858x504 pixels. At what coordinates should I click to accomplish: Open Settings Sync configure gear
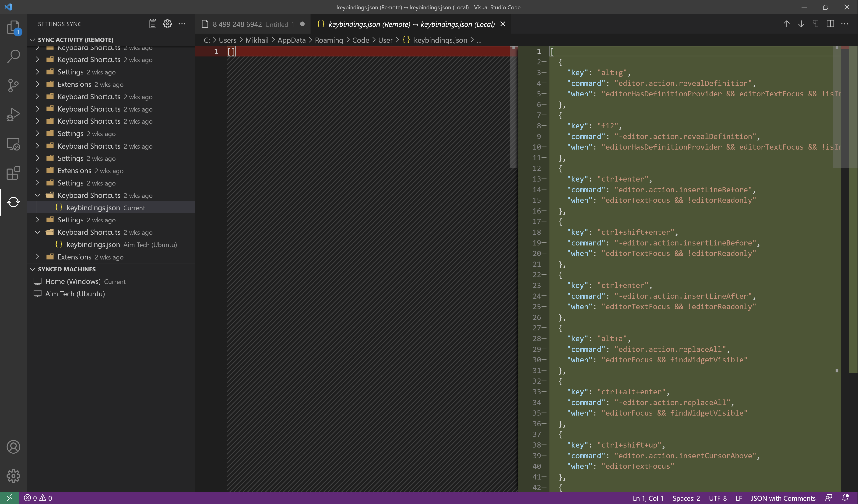(167, 24)
